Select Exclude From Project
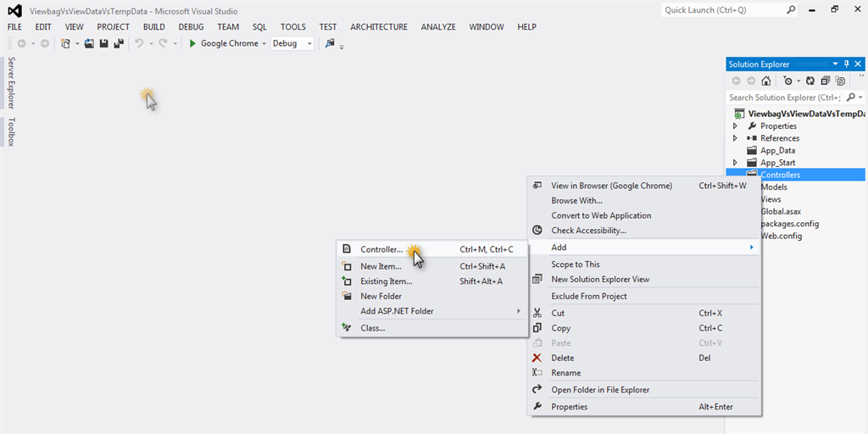Image resolution: width=868 pixels, height=434 pixels. [643, 296]
